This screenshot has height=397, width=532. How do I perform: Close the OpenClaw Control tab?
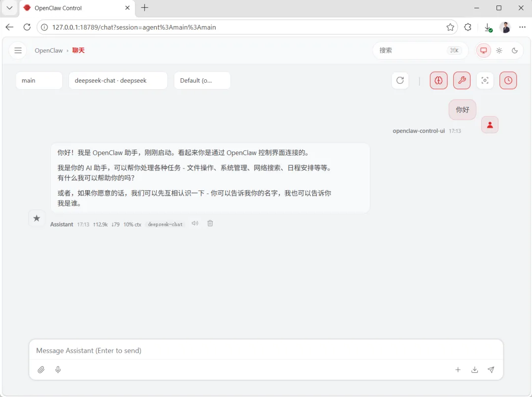point(128,8)
